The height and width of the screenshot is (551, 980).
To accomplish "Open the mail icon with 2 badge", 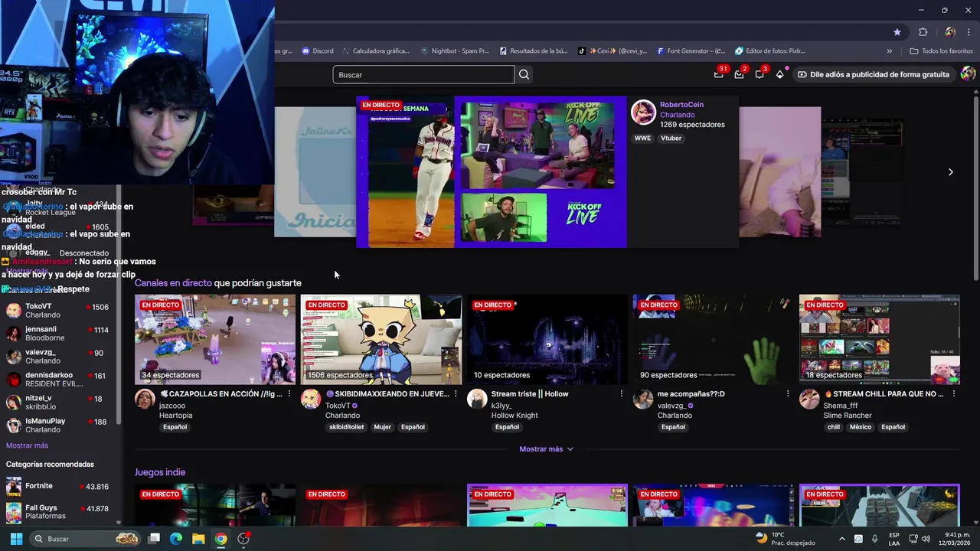I will 739,74.
